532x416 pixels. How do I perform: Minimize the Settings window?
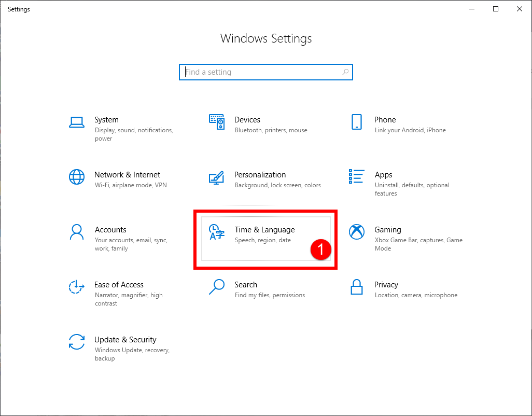click(x=472, y=9)
